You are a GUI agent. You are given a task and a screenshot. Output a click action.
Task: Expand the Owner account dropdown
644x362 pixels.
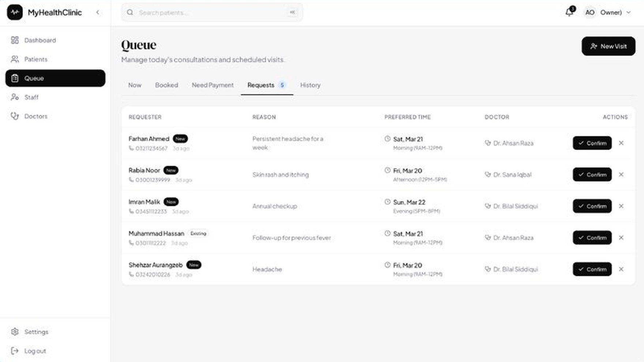607,12
